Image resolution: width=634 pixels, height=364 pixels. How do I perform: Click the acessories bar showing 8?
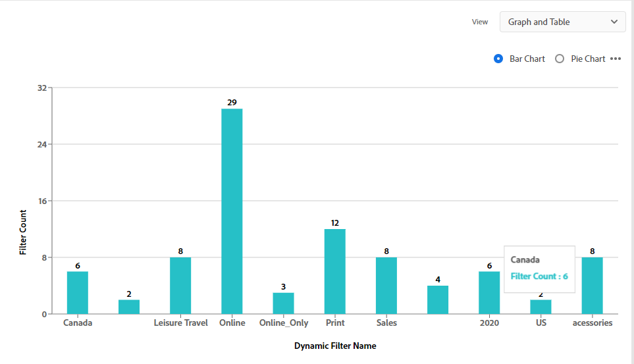click(592, 285)
